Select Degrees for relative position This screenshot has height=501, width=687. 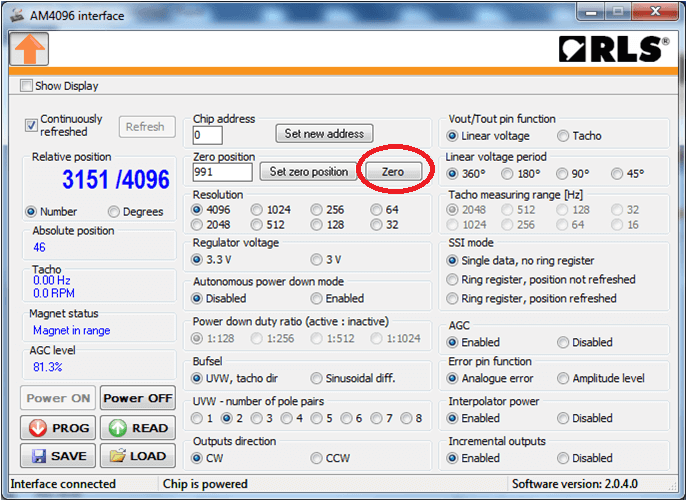(135, 212)
